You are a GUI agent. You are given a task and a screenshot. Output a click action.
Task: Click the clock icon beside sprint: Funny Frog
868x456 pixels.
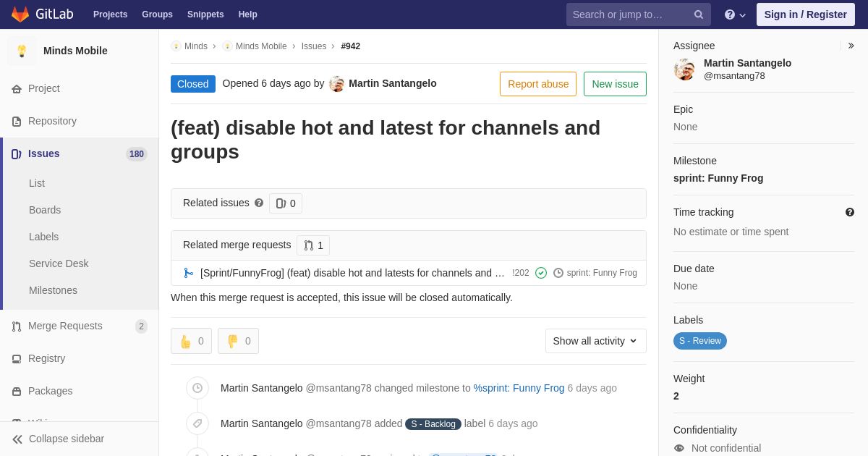click(x=558, y=273)
